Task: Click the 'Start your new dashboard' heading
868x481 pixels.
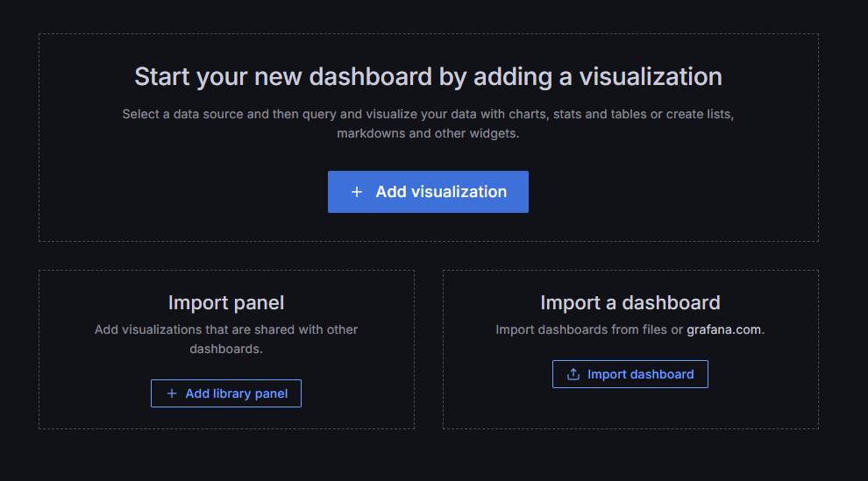Action: coord(428,76)
